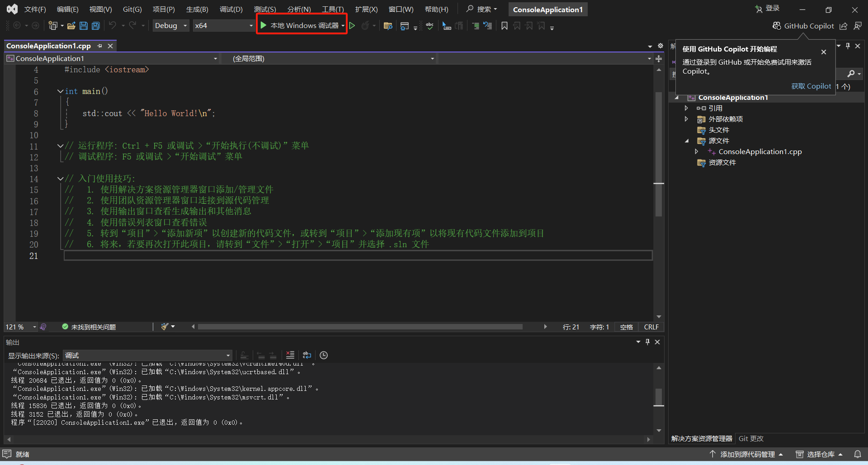The height and width of the screenshot is (465, 868).
Task: Click the clear all output icon
Action: click(x=290, y=355)
